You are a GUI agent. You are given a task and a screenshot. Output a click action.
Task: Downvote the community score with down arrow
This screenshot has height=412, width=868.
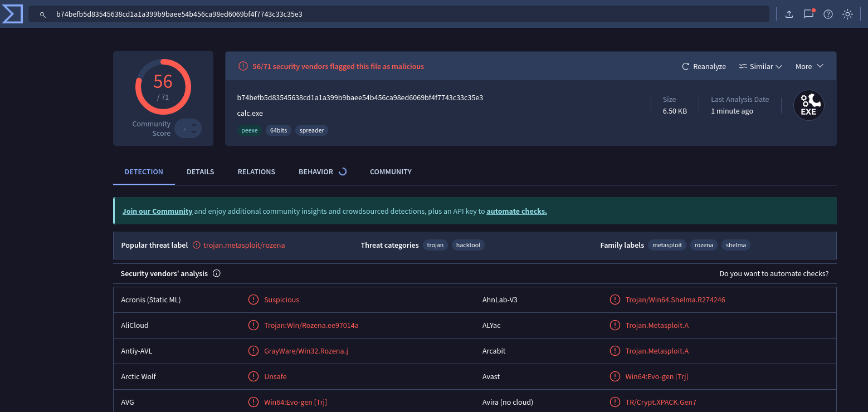pyautogui.click(x=194, y=133)
